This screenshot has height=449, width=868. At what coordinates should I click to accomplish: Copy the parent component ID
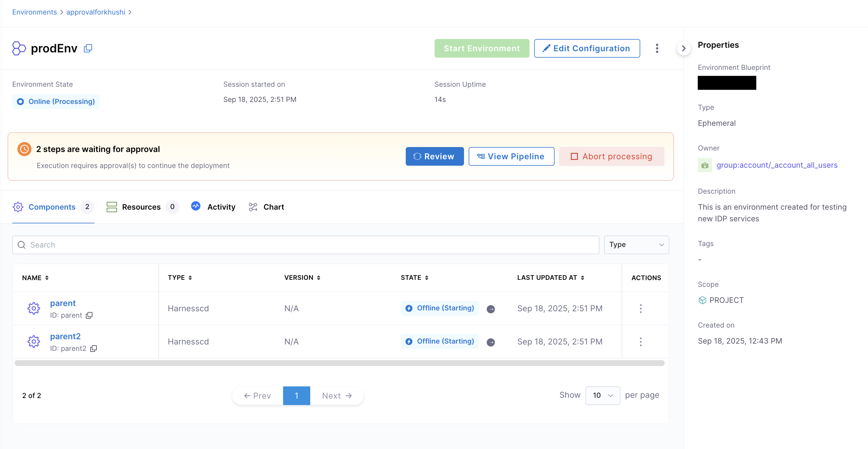click(89, 315)
